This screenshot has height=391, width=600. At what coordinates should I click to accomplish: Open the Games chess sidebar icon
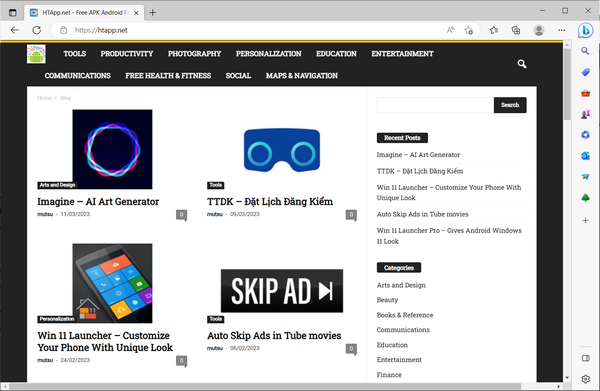pyautogui.click(x=585, y=114)
